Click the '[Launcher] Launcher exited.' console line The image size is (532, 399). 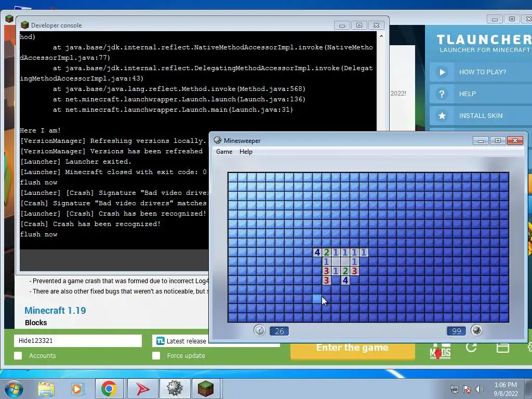76,162
